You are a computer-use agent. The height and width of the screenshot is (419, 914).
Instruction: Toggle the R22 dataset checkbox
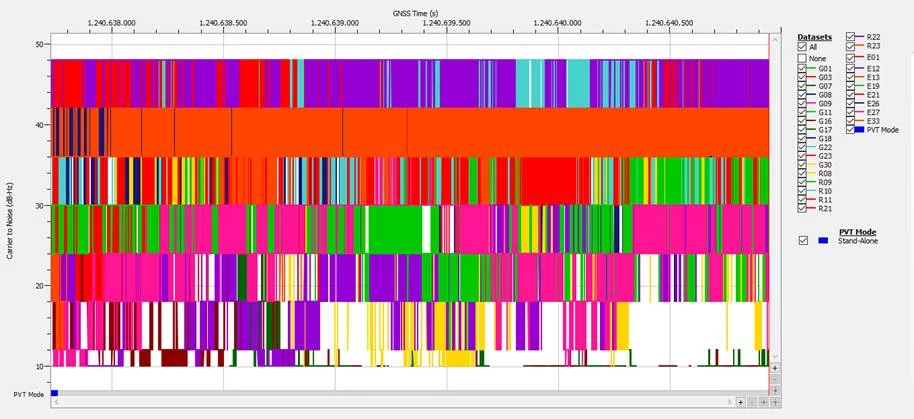coord(851,36)
